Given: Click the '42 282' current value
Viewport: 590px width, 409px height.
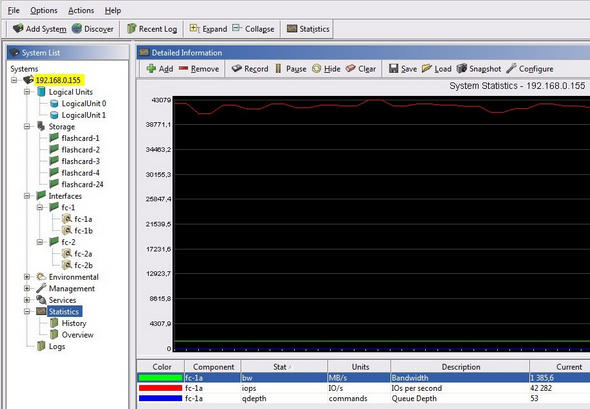Looking at the screenshot, I should (541, 388).
